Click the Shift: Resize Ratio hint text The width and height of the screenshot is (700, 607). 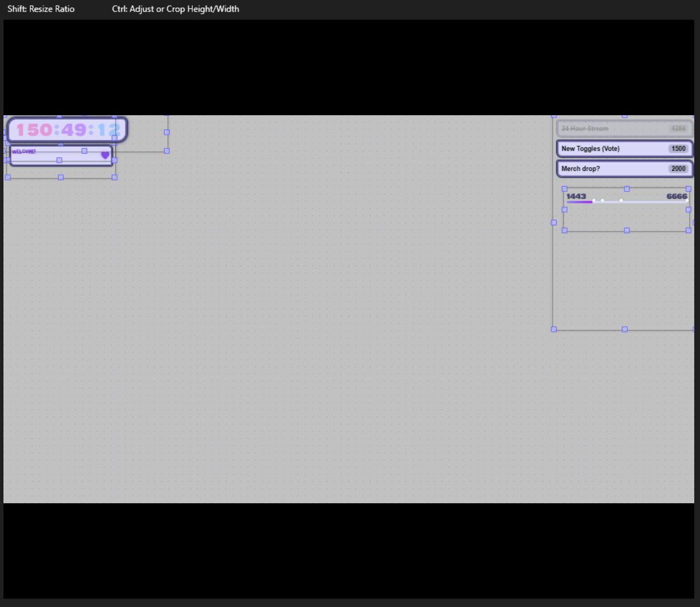(41, 9)
